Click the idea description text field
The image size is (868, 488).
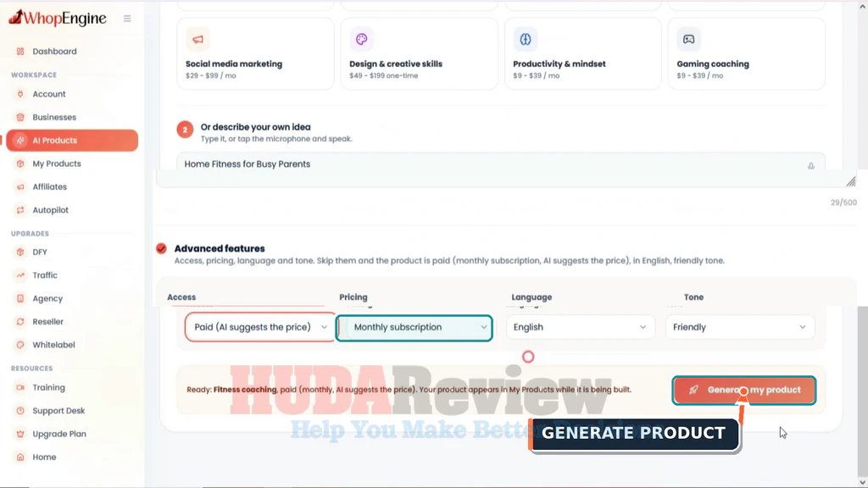(x=501, y=169)
